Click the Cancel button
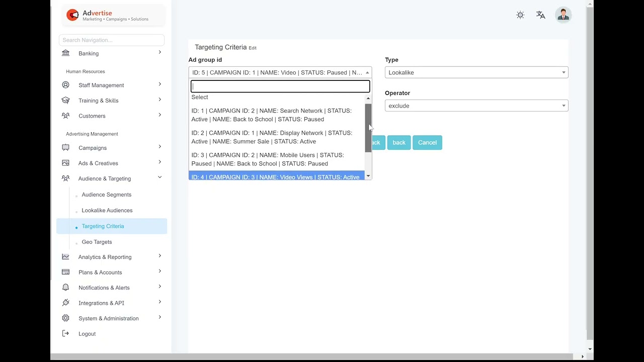The image size is (644, 362). pos(427,142)
